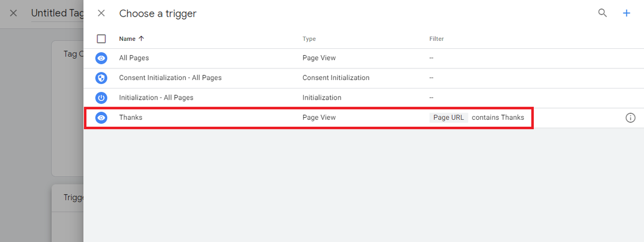Viewport: 644px width, 242px height.
Task: Click the Initialization power icon
Action: 101,98
